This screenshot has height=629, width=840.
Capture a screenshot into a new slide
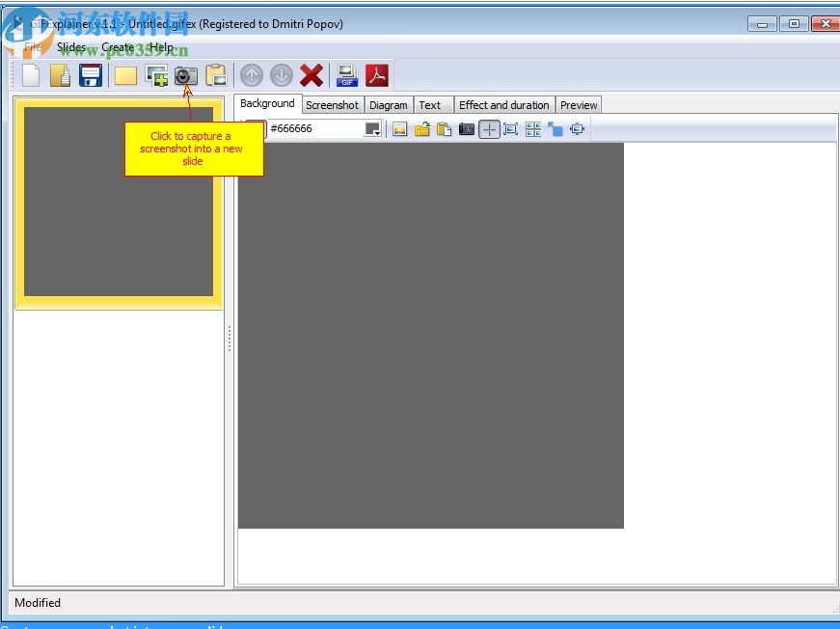point(186,75)
